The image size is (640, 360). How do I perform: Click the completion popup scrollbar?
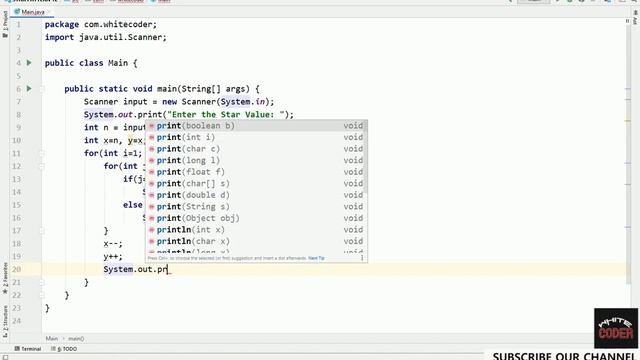pyautogui.click(x=365, y=157)
